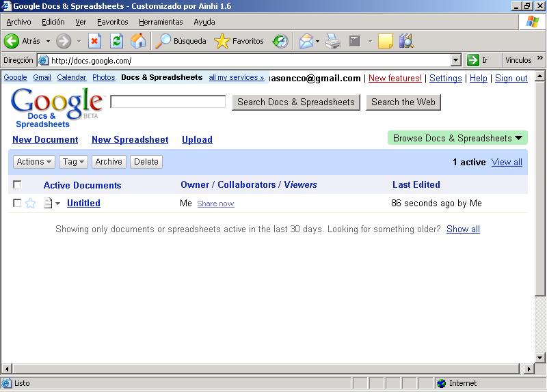Click View all link
This screenshot has height=392, width=547.
pos(507,162)
